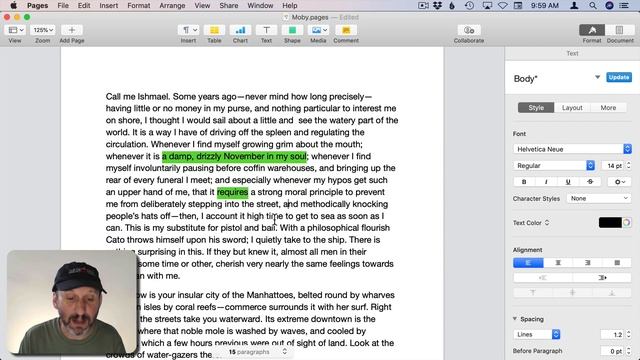Click the 14 pt font size field
The width and height of the screenshot is (640, 360).
coord(612,165)
